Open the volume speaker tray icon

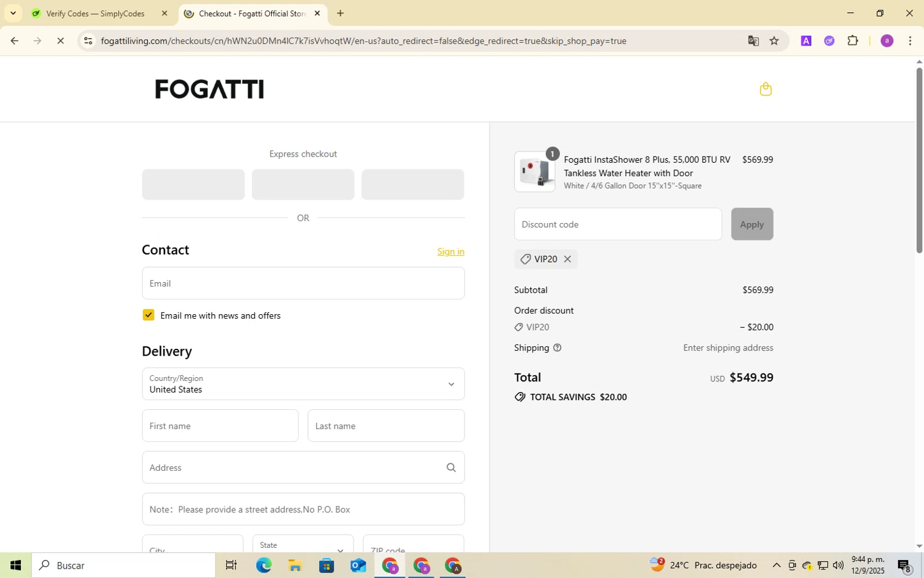[838, 565]
